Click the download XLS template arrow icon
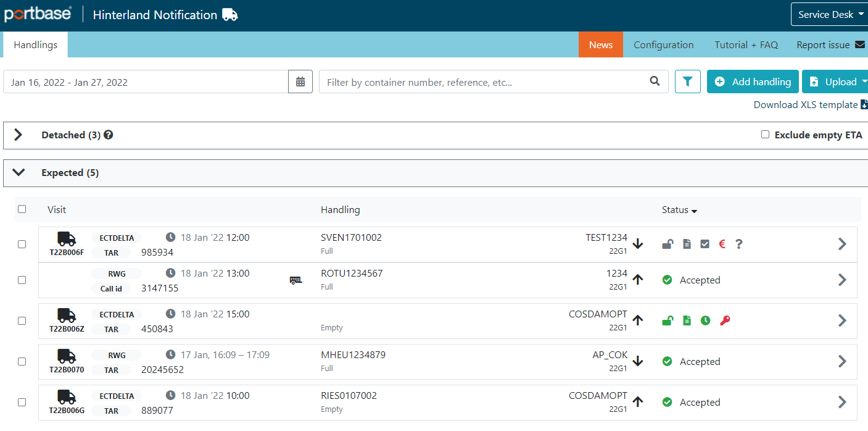 864,105
